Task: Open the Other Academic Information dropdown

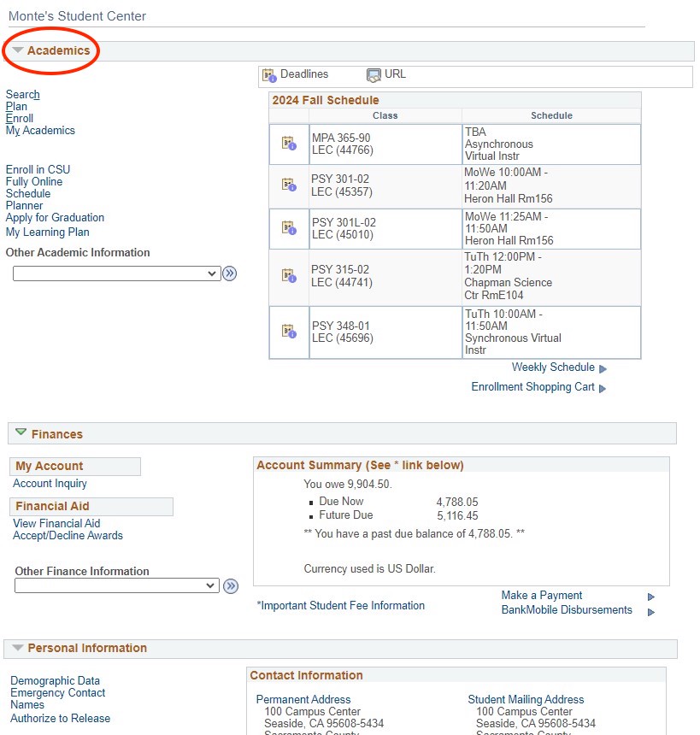Action: pyautogui.click(x=115, y=273)
